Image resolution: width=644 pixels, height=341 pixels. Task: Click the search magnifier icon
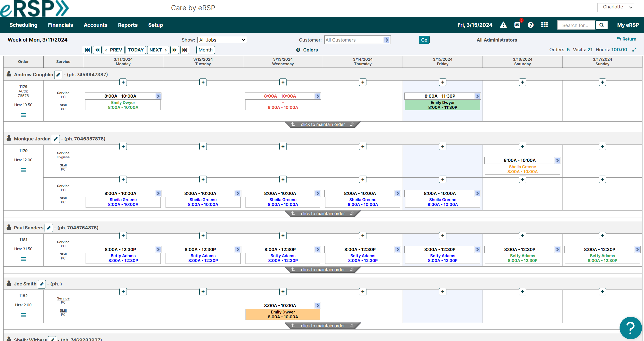601,25
